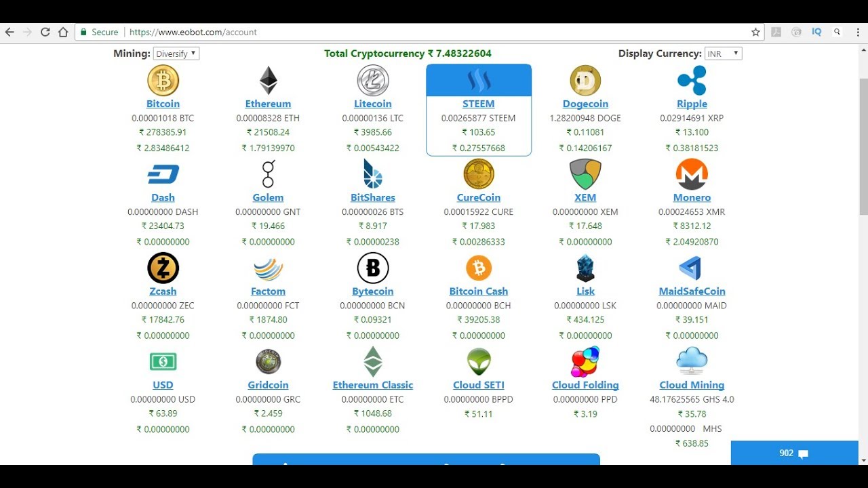This screenshot has width=868, height=488.
Task: Click the Bytecoin B icon
Action: [373, 268]
